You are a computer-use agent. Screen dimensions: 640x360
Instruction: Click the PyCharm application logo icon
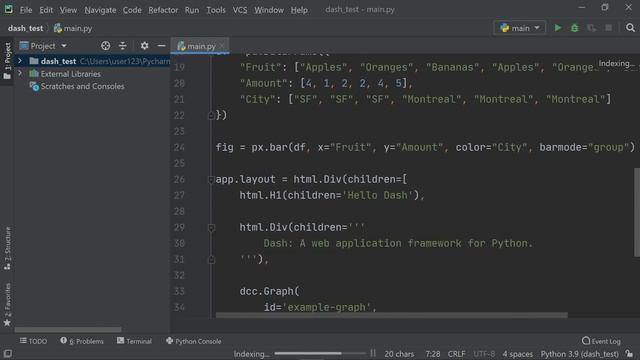[x=9, y=9]
